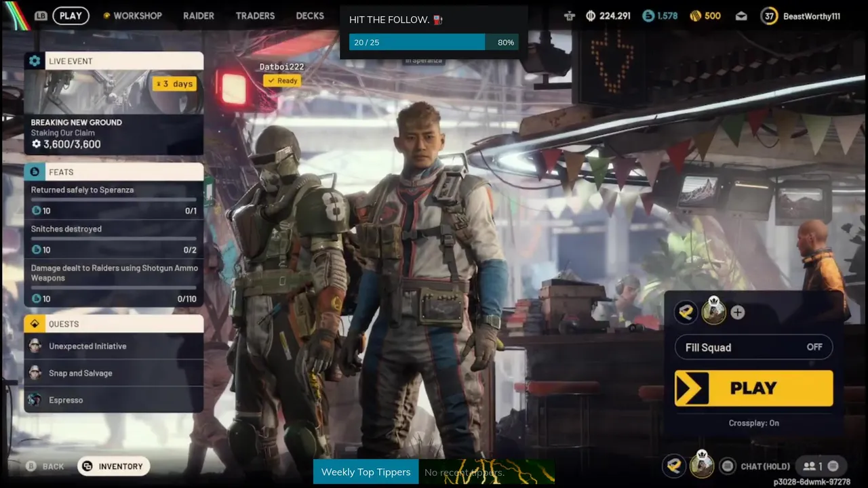The width and height of the screenshot is (868, 488).
Task: Click the BACK button
Action: (45, 466)
